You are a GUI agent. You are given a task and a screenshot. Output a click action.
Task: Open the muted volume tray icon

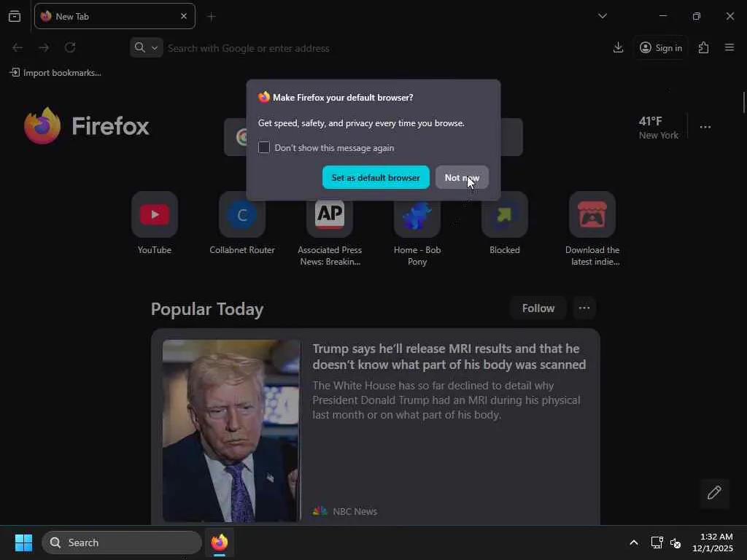pos(676,542)
